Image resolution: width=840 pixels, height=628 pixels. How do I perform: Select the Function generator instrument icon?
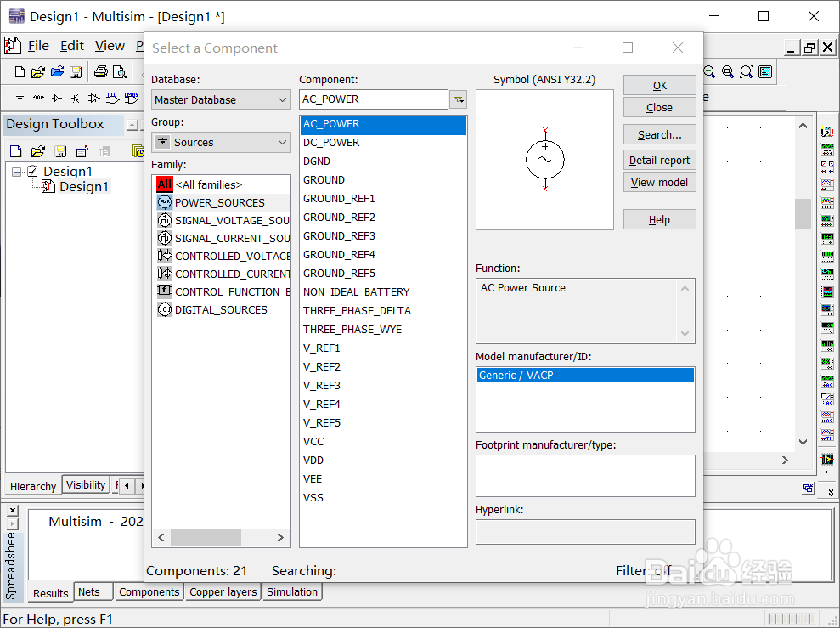[827, 149]
